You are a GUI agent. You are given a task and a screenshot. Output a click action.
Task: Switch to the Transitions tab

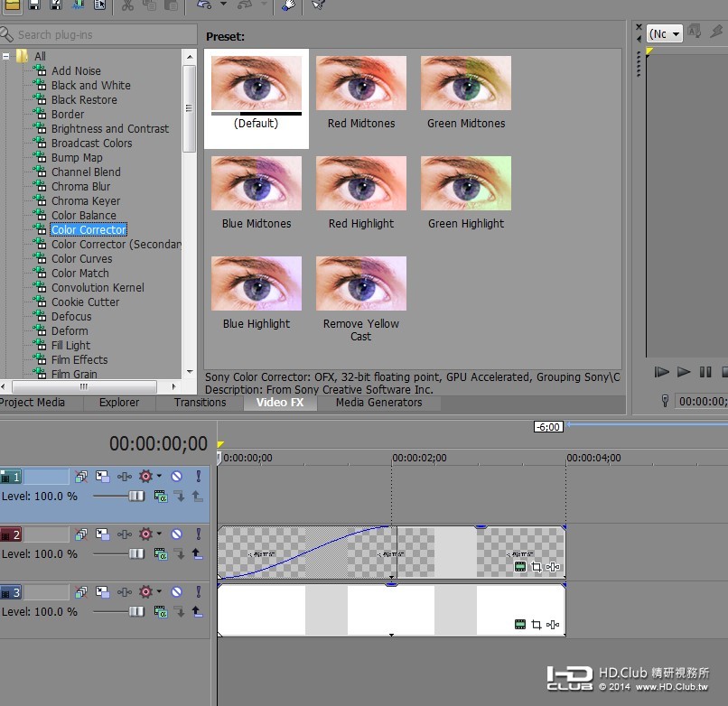point(200,403)
